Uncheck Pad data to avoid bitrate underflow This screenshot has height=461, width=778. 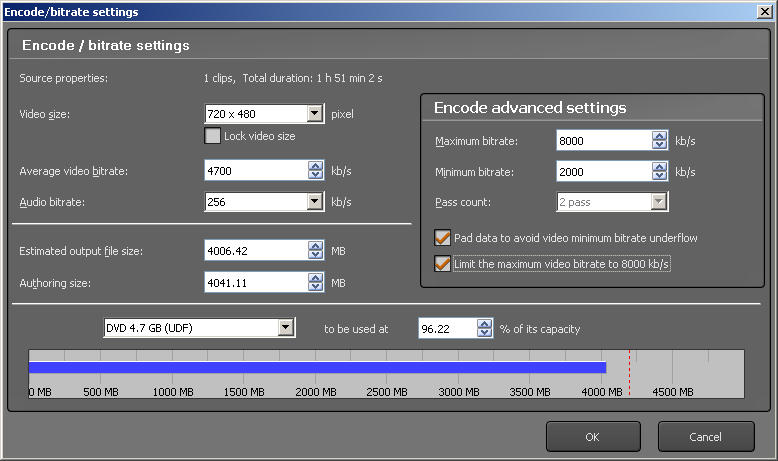coord(442,238)
